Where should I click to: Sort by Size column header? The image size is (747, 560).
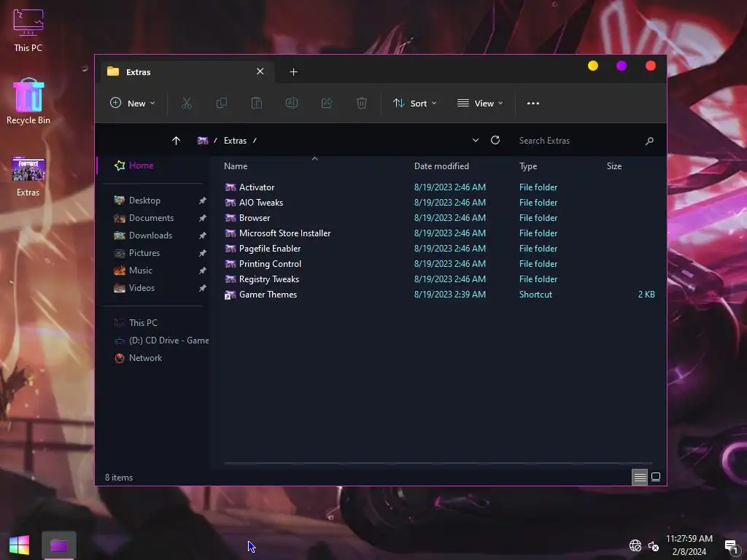[614, 166]
